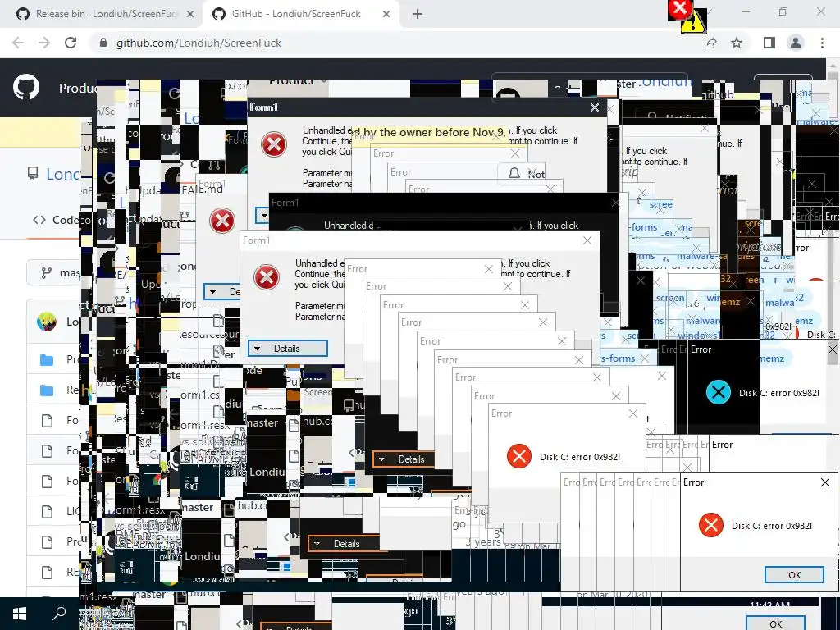
Task: Click red X icon in Error dialog with OK
Action: point(711,525)
